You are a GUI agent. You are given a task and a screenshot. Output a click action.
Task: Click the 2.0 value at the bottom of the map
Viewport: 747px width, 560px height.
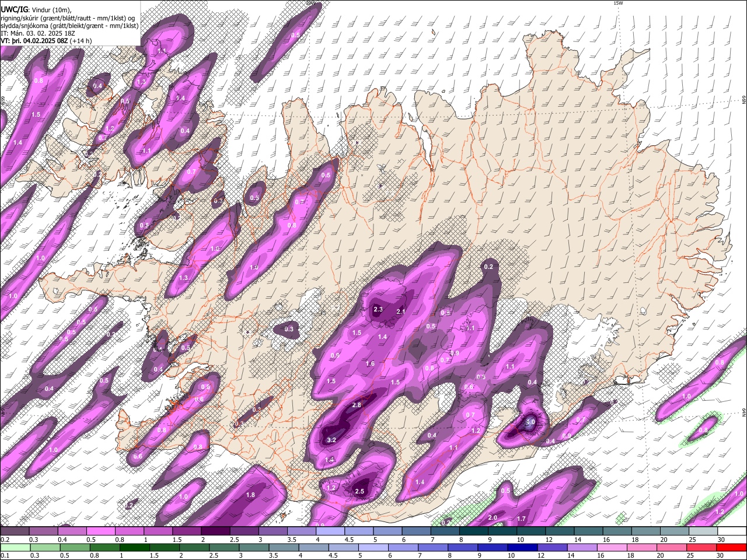tap(492, 518)
